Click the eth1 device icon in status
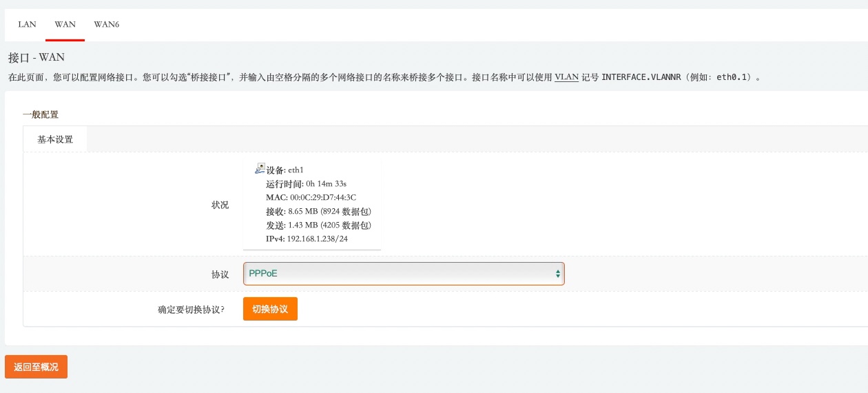Image resolution: width=868 pixels, height=393 pixels. pyautogui.click(x=260, y=168)
